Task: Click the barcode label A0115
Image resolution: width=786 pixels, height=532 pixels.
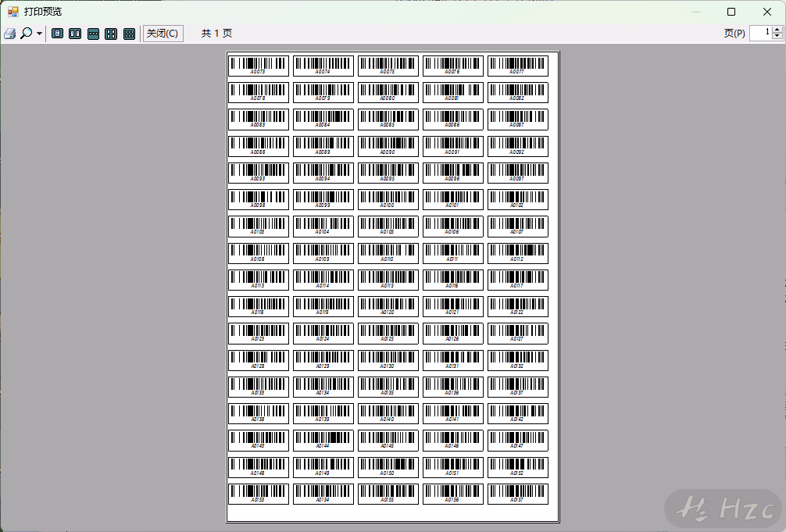Action: click(x=388, y=280)
